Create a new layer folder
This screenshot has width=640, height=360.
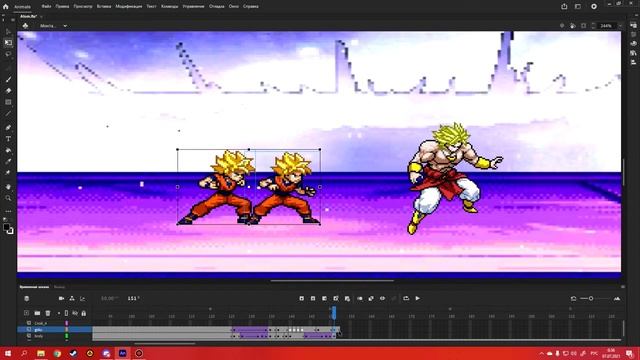coord(37,313)
